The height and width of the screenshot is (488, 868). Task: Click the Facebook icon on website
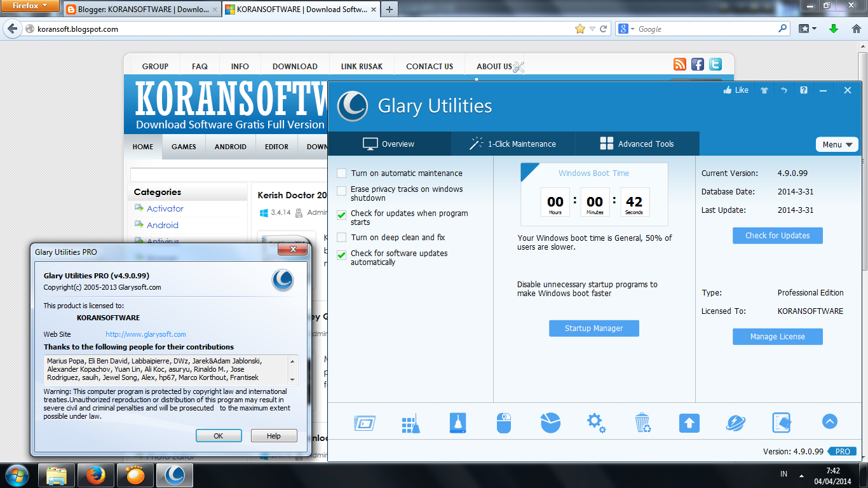[x=698, y=64]
